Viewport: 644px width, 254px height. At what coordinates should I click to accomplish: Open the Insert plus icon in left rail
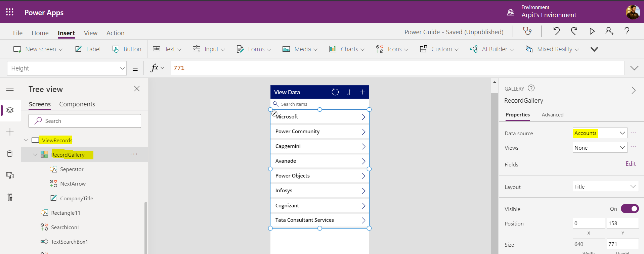tap(10, 132)
